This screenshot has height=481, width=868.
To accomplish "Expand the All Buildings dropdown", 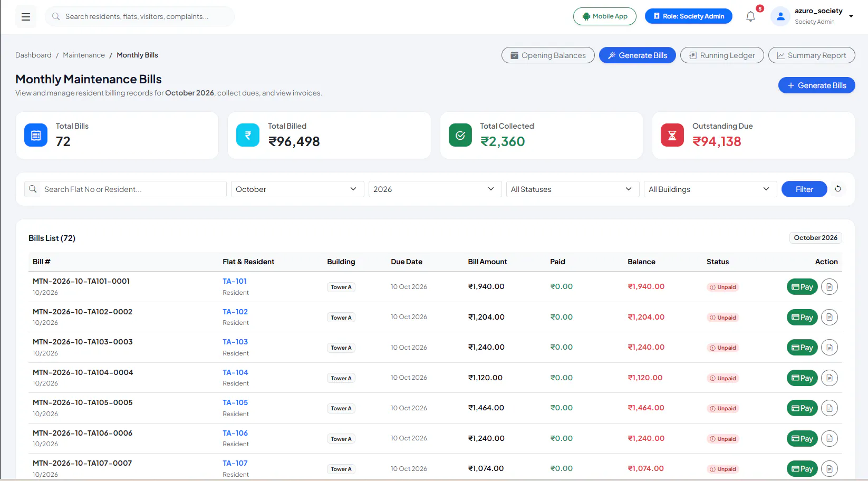I will pos(710,189).
